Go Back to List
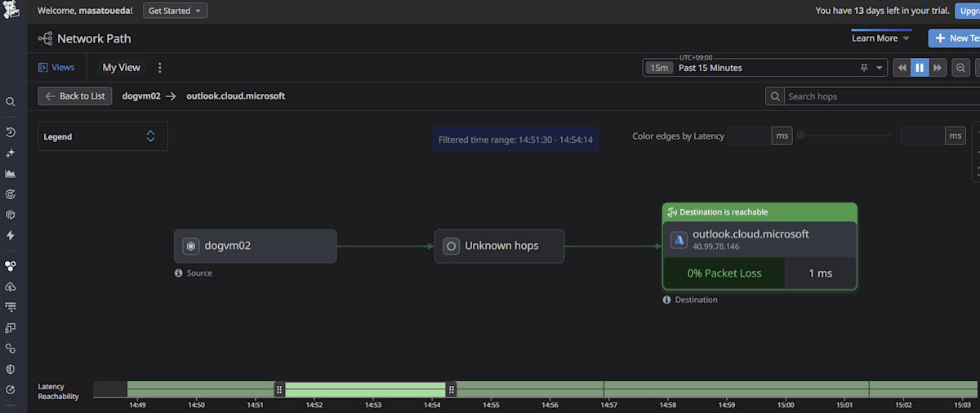The width and height of the screenshot is (980, 413). [75, 96]
